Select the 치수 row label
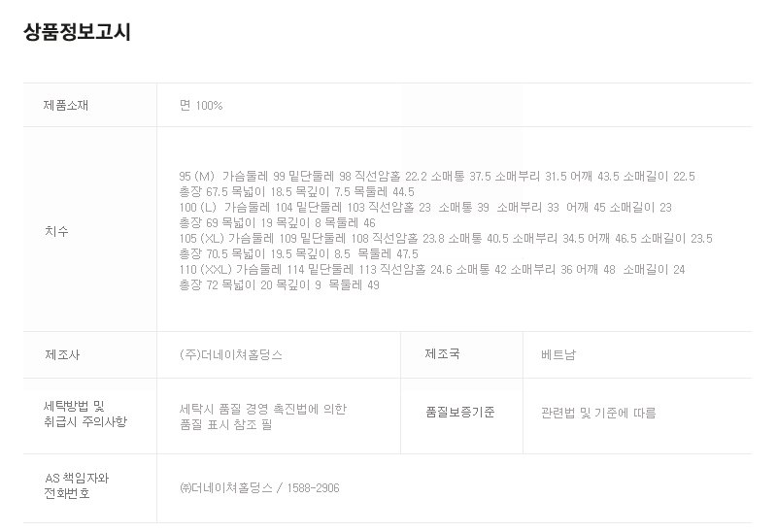The height and width of the screenshot is (532, 777). click(56, 231)
